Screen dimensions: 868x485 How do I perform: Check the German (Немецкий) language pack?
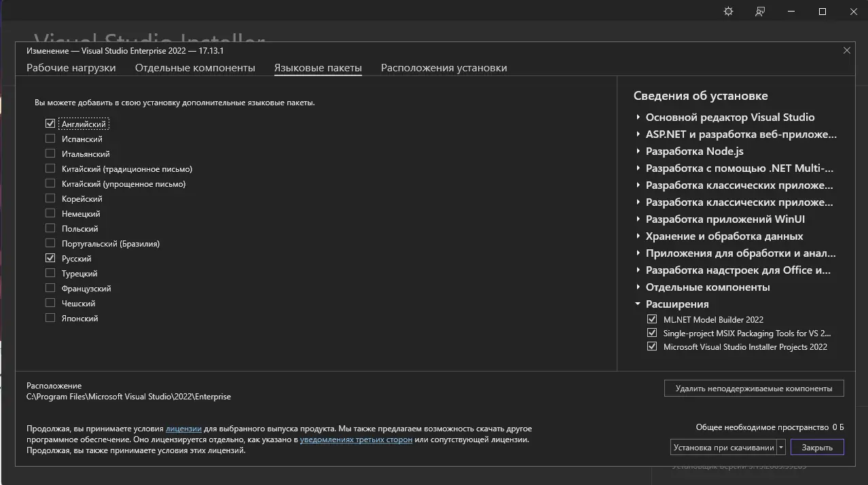[x=50, y=214]
